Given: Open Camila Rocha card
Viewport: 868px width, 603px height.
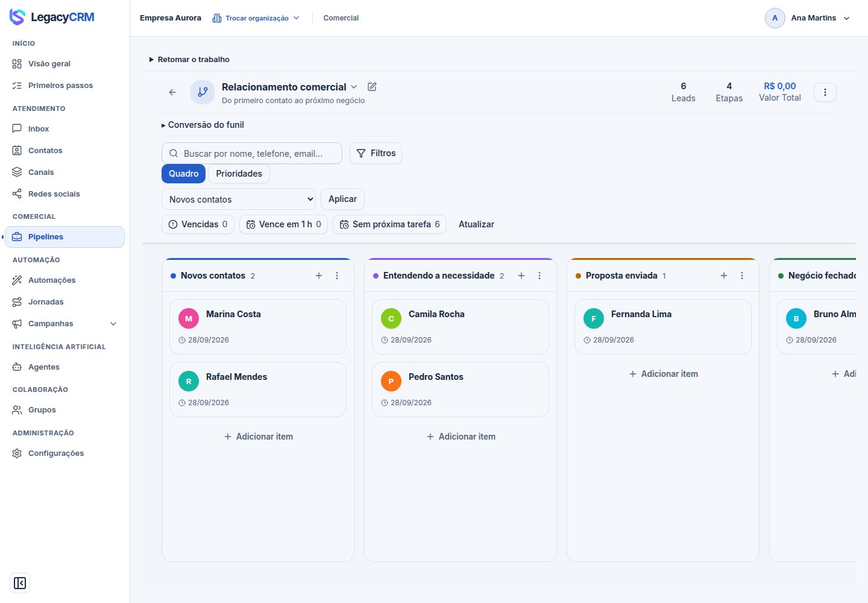Looking at the screenshot, I should [x=461, y=327].
